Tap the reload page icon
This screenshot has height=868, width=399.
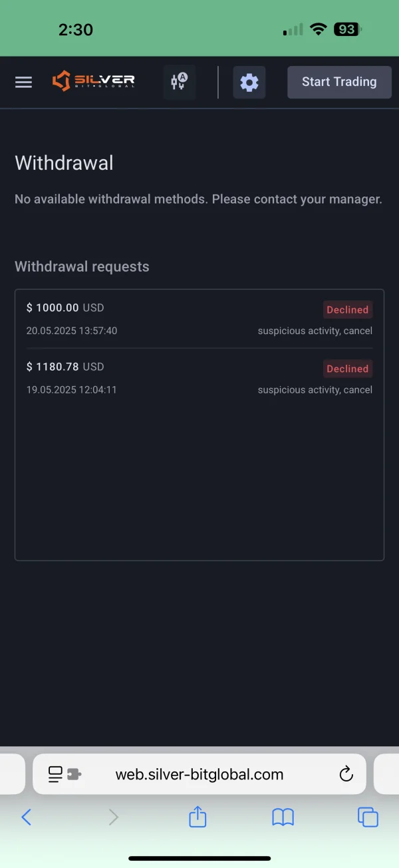[x=346, y=774]
